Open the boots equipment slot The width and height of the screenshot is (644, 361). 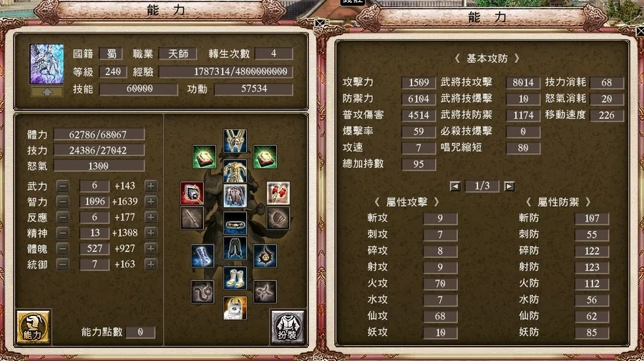click(x=235, y=278)
